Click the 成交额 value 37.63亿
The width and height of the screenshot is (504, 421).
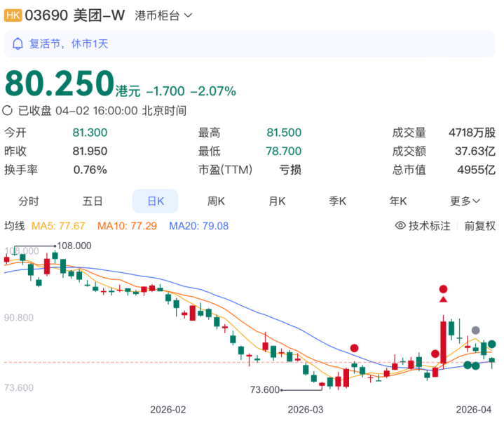coord(475,152)
